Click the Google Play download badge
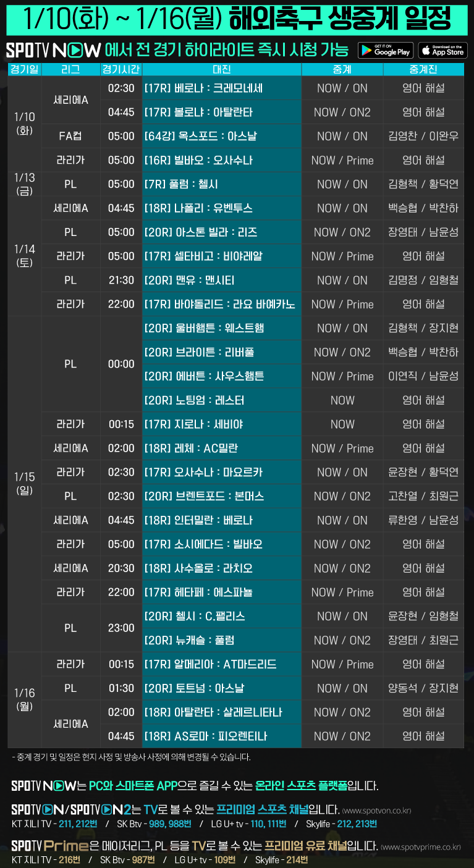Screen dimensions: 474x868 point(385,50)
